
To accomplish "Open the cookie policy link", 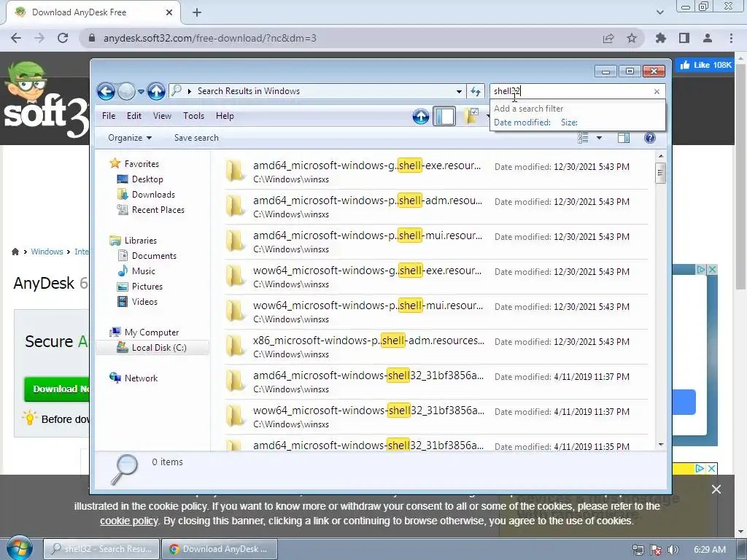I will tap(128, 521).
